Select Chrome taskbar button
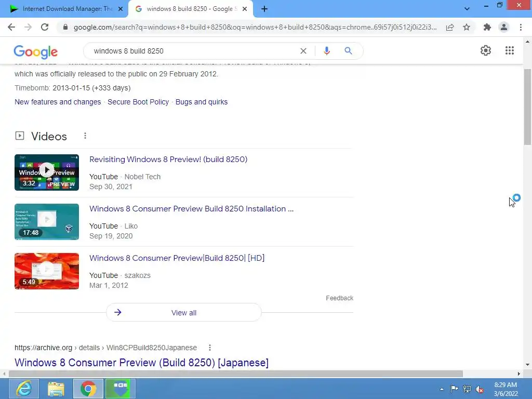This screenshot has width=532, height=399. point(88,389)
